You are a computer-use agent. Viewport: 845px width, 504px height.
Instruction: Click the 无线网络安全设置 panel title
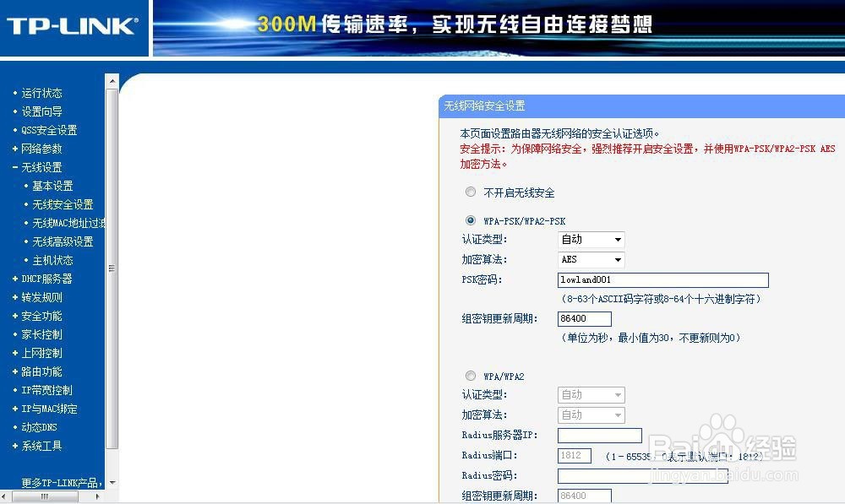484,106
